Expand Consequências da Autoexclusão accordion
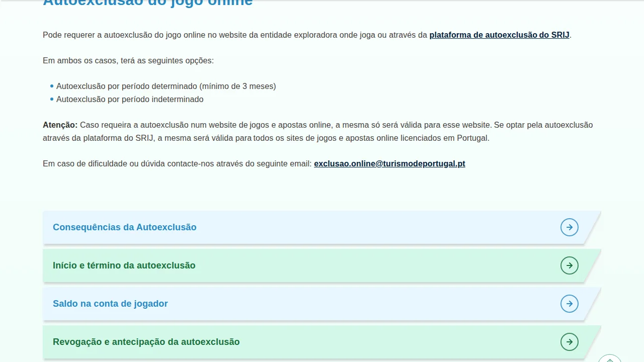Viewport: 644px width, 362px height. coord(322,227)
